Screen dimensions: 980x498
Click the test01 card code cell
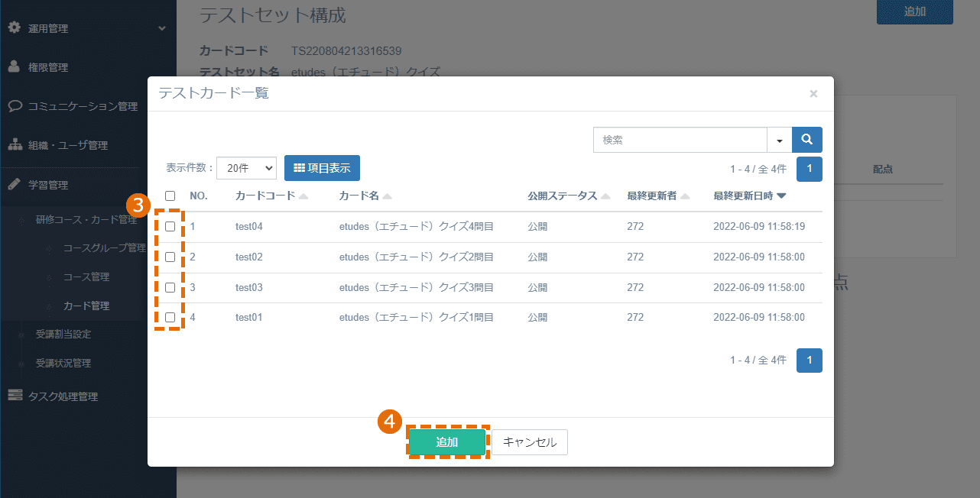(x=249, y=317)
